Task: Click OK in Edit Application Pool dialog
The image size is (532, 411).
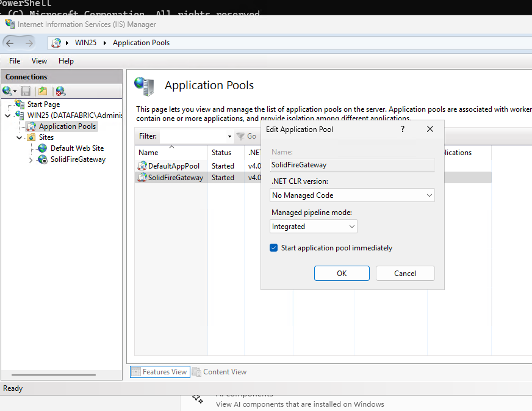Action: coord(342,274)
